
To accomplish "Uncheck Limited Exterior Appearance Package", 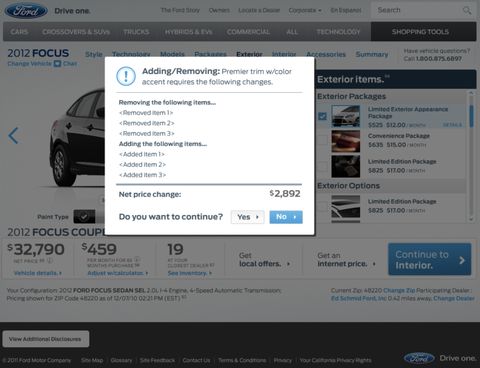I will [x=322, y=116].
